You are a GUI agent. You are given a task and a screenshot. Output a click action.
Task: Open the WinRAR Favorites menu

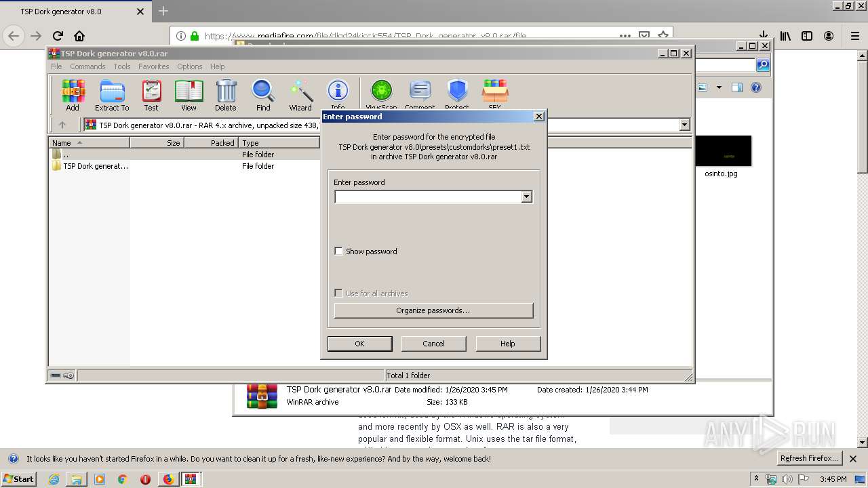tap(154, 66)
